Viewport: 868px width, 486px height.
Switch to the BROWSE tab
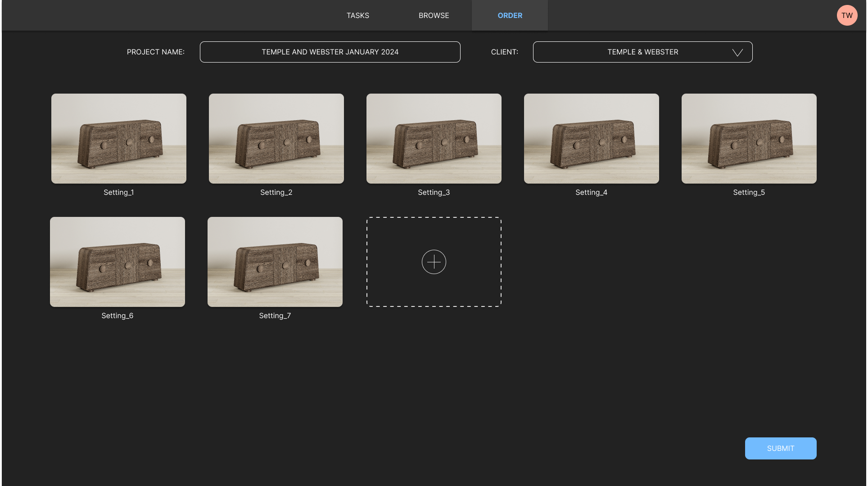[434, 15]
